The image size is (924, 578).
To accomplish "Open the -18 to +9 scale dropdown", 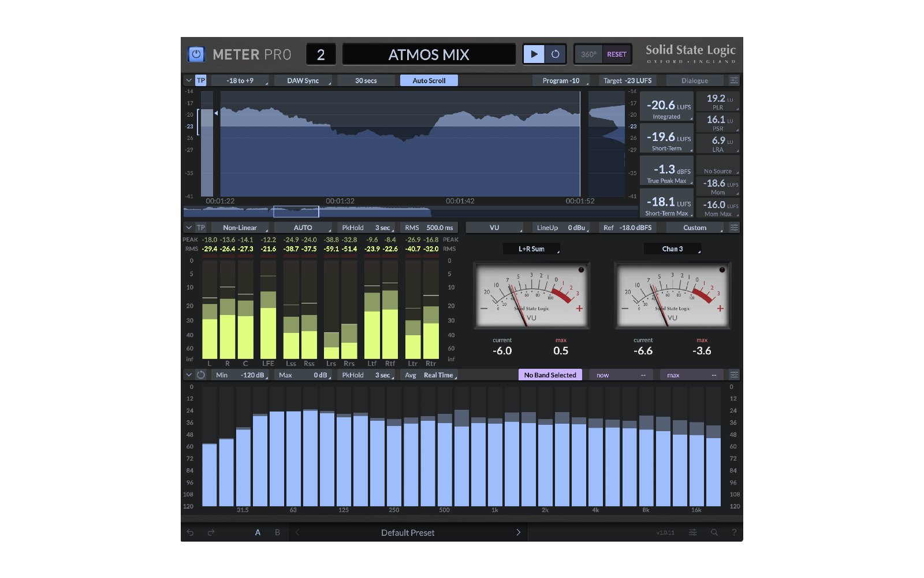I will [240, 80].
